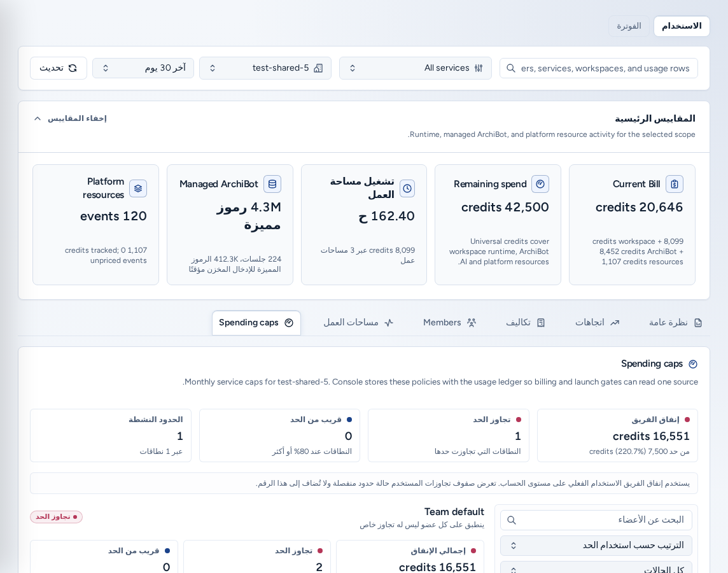Open the مساحات العمل tab
This screenshot has height=573, width=728.
coord(358,323)
